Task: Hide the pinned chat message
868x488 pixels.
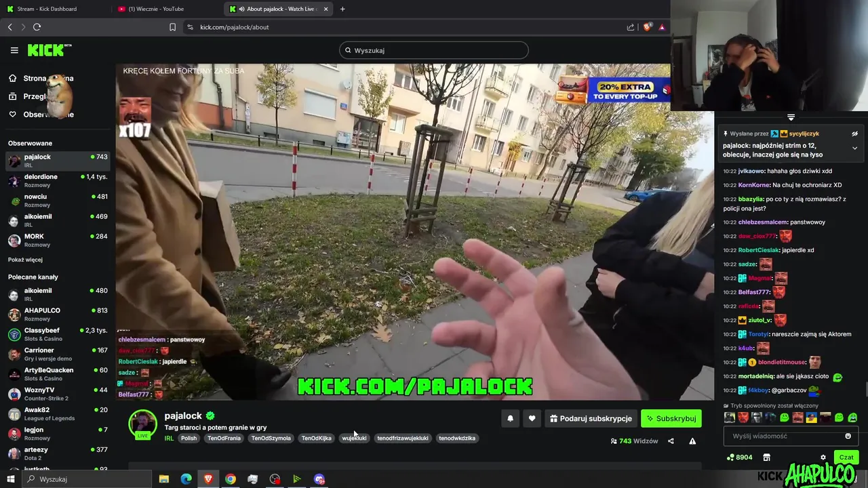Action: [x=854, y=134]
